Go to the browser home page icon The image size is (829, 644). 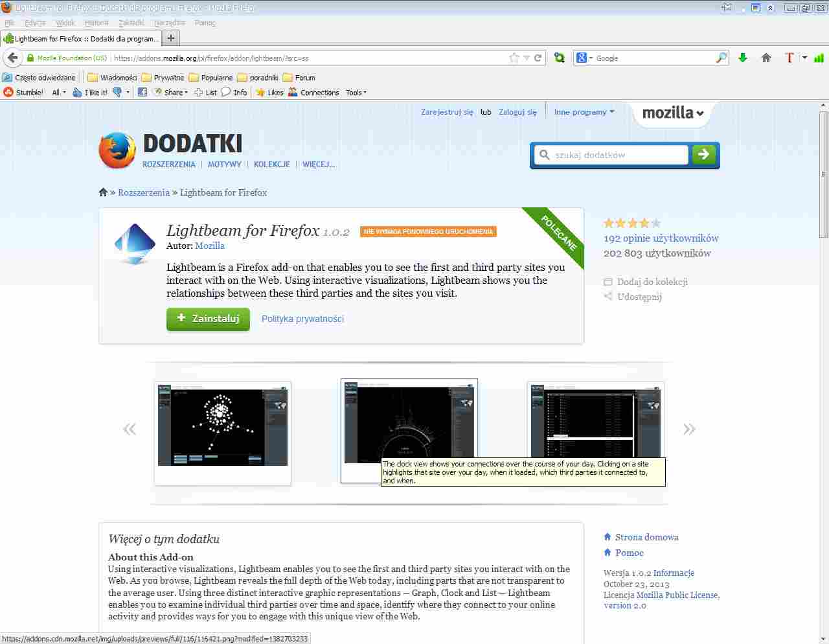point(766,58)
